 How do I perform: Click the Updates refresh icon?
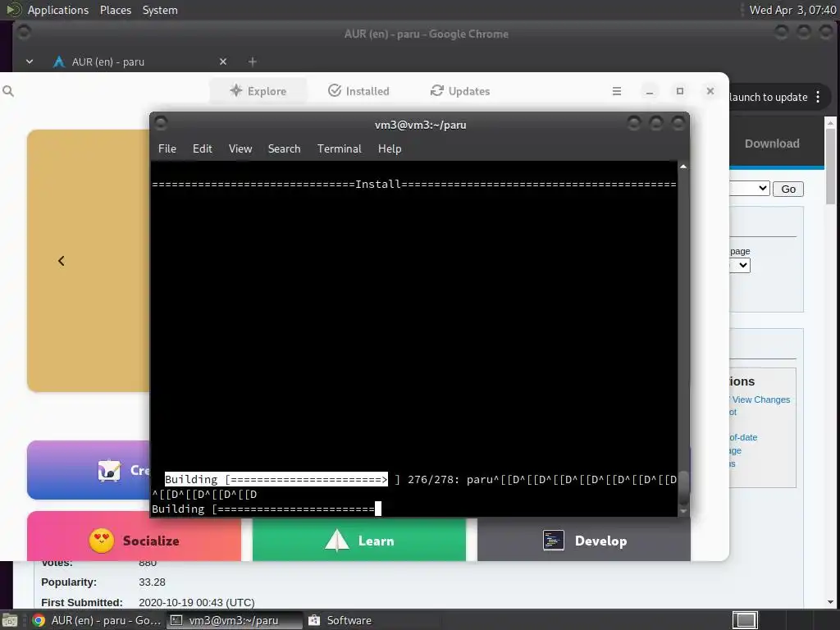pos(436,90)
